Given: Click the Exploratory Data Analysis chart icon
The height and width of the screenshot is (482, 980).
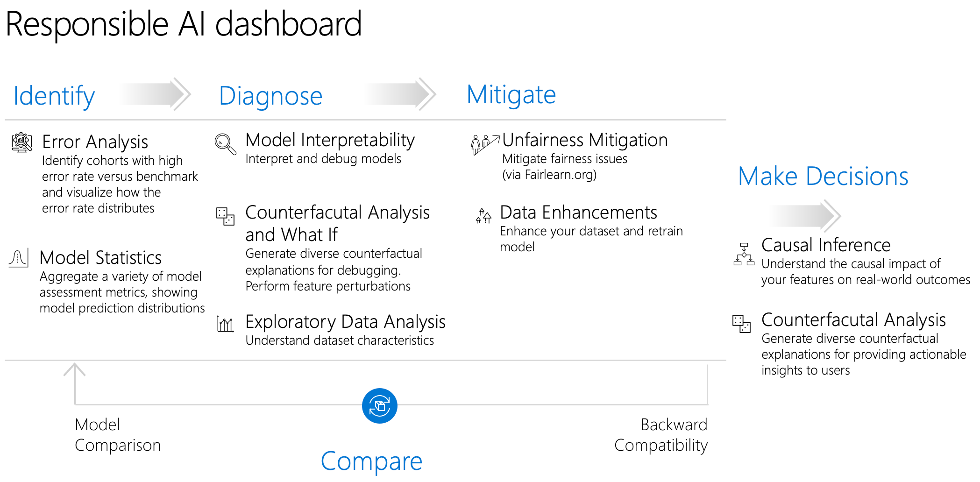Looking at the screenshot, I should coord(225,323).
